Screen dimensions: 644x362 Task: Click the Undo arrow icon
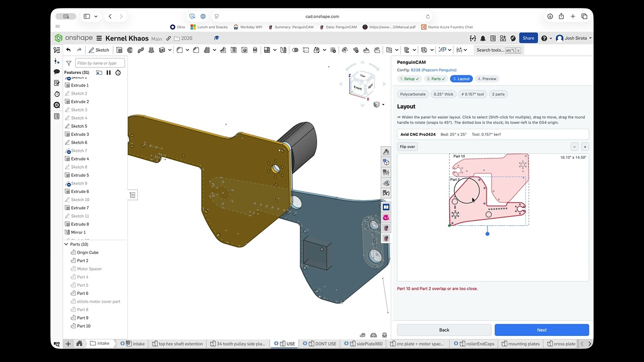(x=68, y=50)
